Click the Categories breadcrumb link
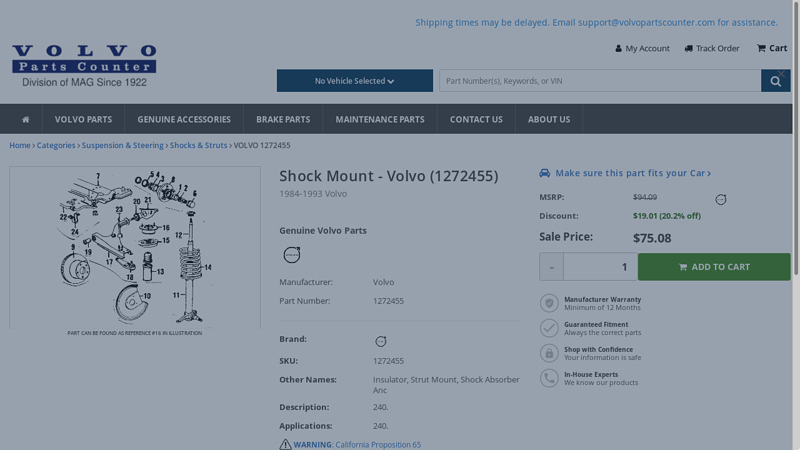800x450 pixels. 56,145
